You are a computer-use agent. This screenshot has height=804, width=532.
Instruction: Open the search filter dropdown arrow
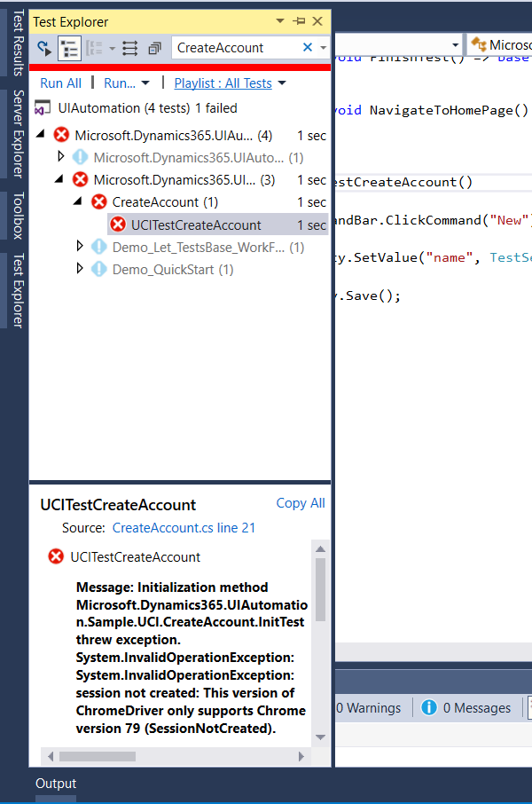click(323, 48)
